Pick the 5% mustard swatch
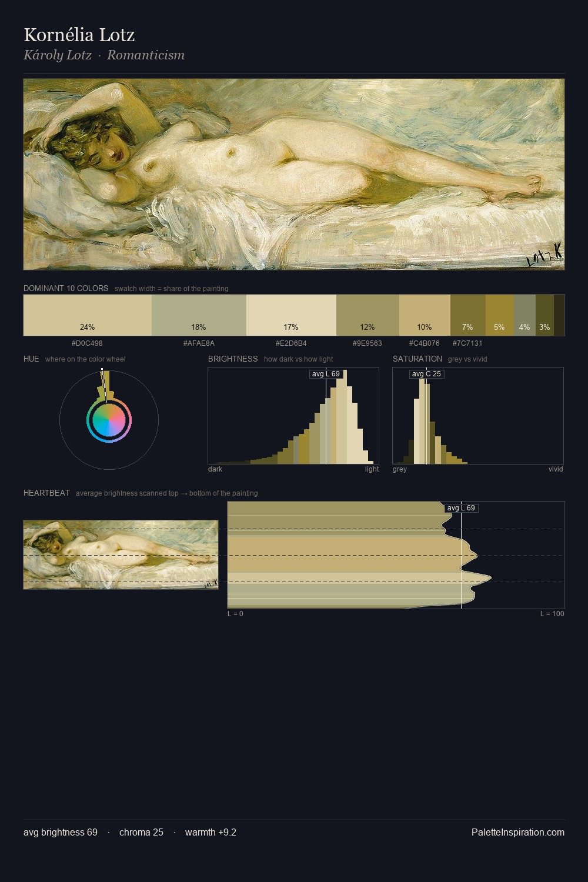This screenshot has height=882, width=588. click(x=500, y=315)
